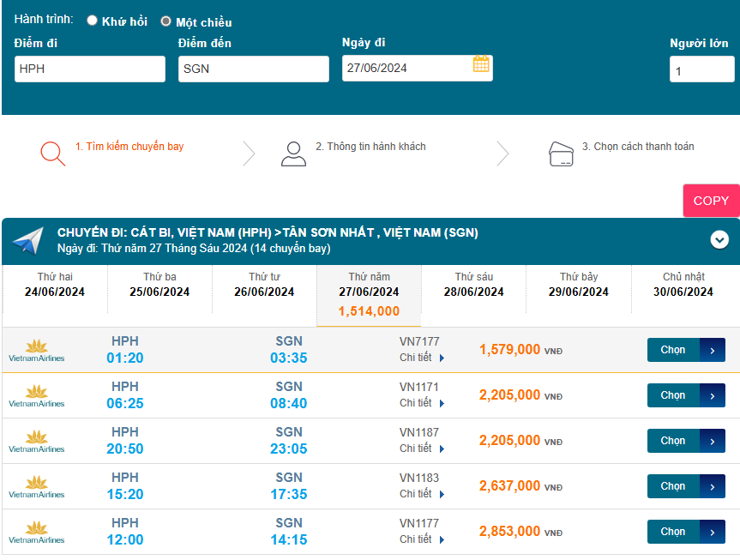Choose the 06:25 flight VN1171

point(685,395)
